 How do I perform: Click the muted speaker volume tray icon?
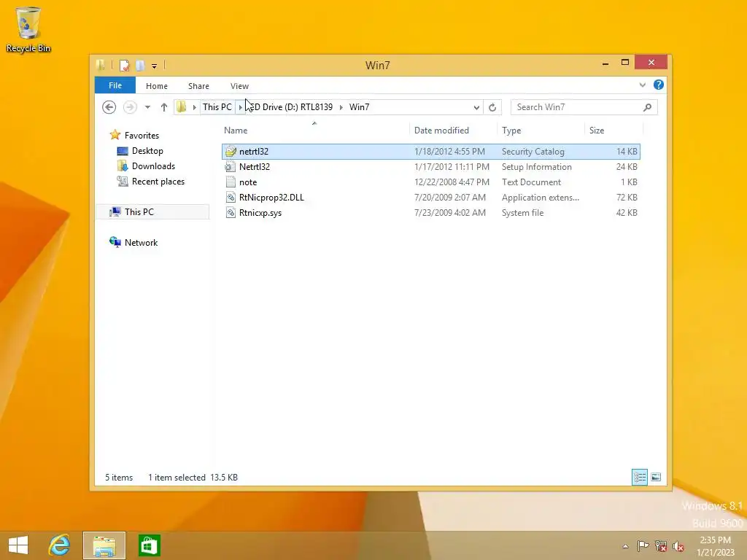point(678,545)
